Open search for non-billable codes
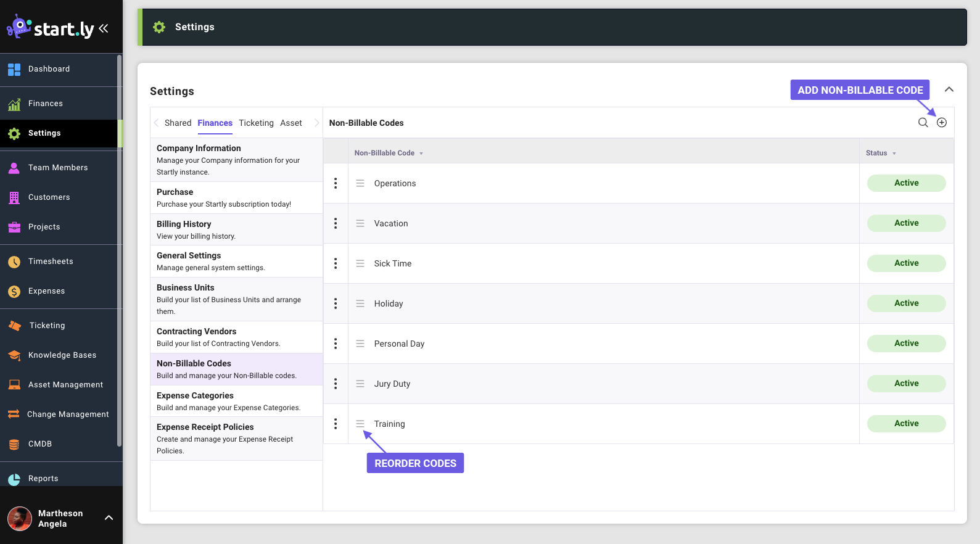Screen dimensions: 980x544 923,123
